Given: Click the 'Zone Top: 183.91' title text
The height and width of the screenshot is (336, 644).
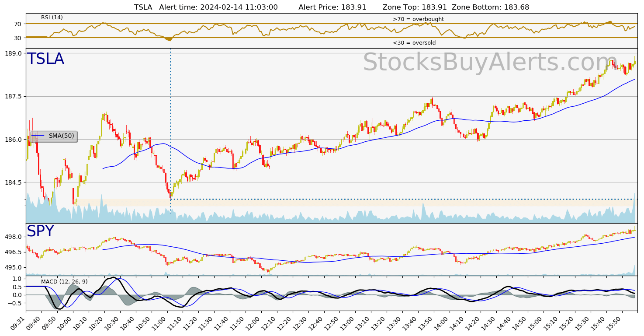Looking at the screenshot, I should pyautogui.click(x=415, y=7).
